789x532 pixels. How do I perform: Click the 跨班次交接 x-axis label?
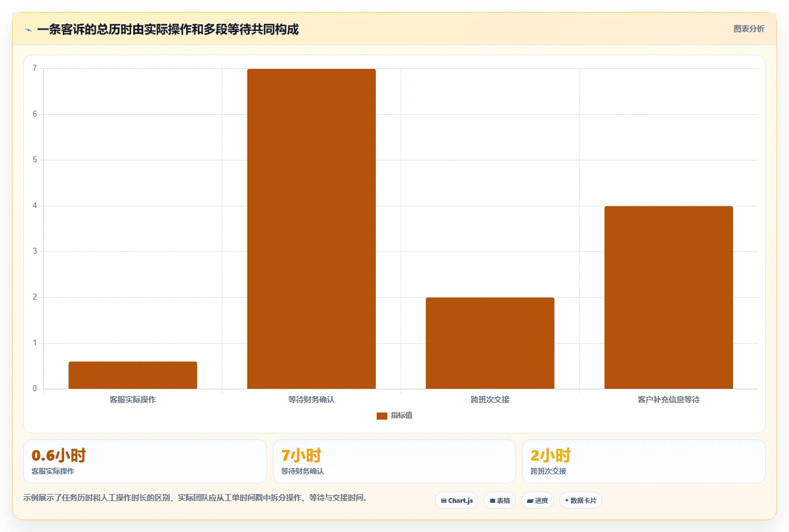click(490, 399)
